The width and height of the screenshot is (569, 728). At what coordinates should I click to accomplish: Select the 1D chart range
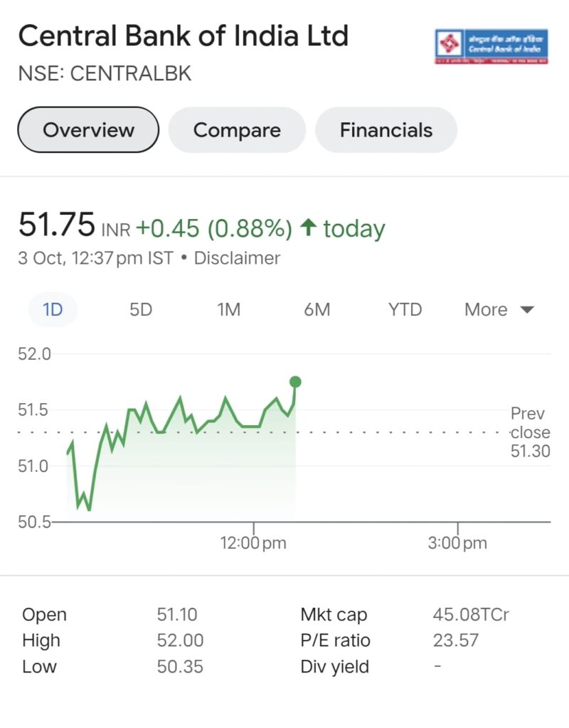coord(53,310)
